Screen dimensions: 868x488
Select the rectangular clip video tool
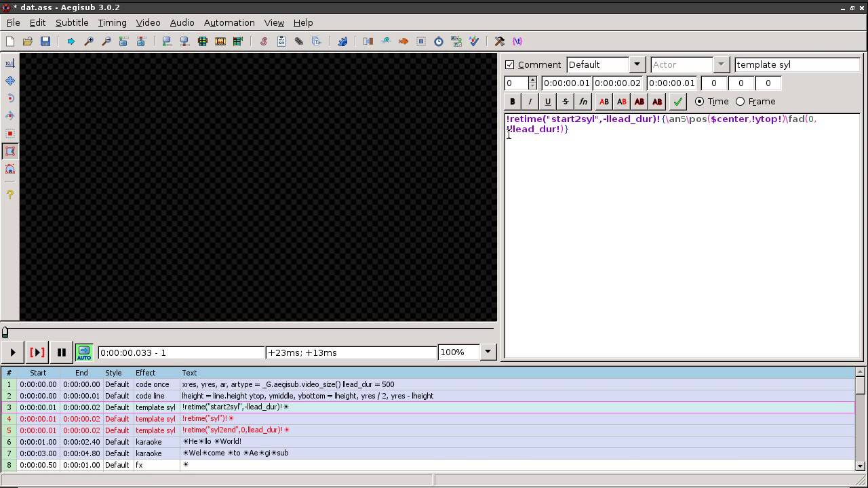(10, 151)
